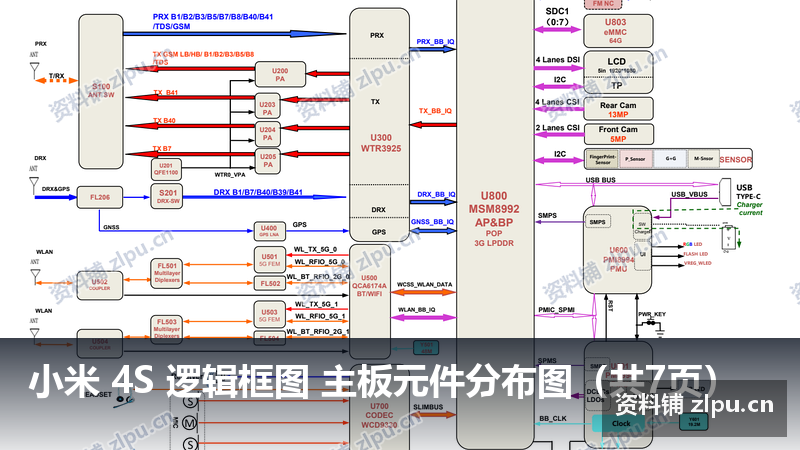Click the U501 5G FEM block
800x450 pixels.
(x=269, y=260)
